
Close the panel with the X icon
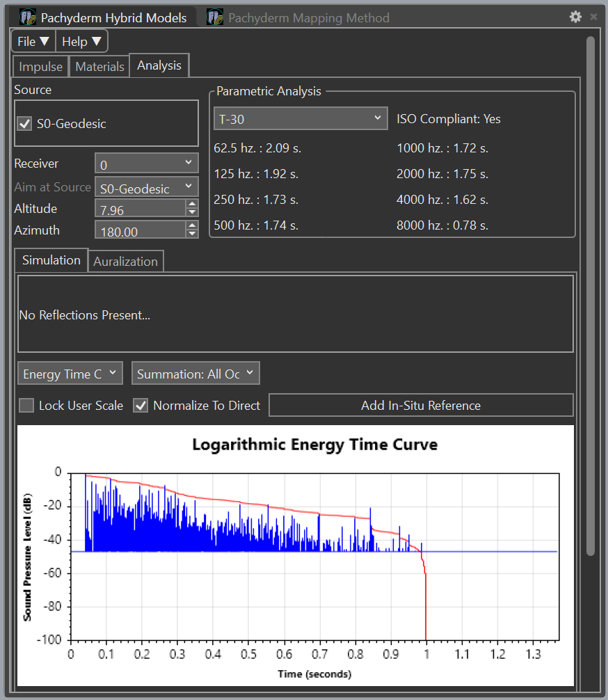tap(593, 17)
